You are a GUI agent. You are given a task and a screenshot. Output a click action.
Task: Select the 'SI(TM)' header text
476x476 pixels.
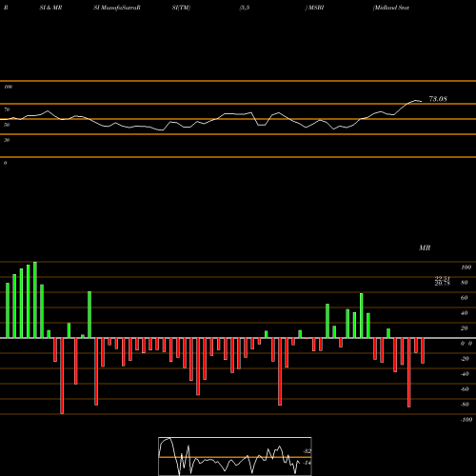pos(181,8)
